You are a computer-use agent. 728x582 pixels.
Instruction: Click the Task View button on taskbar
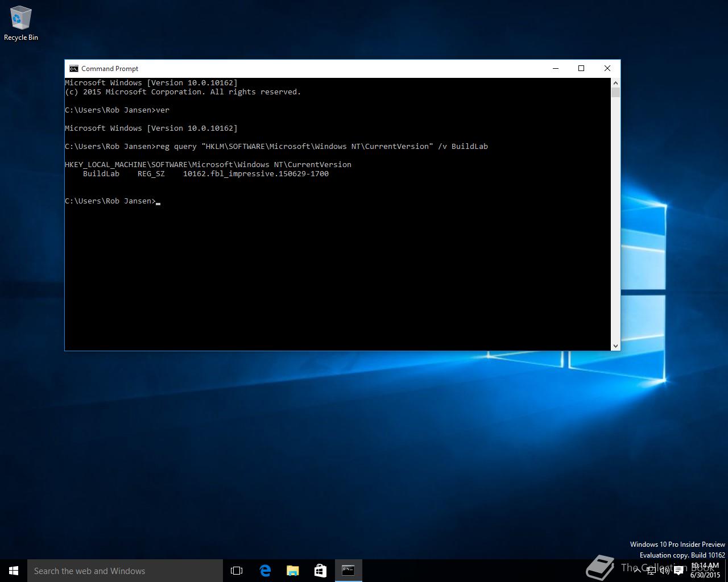237,571
